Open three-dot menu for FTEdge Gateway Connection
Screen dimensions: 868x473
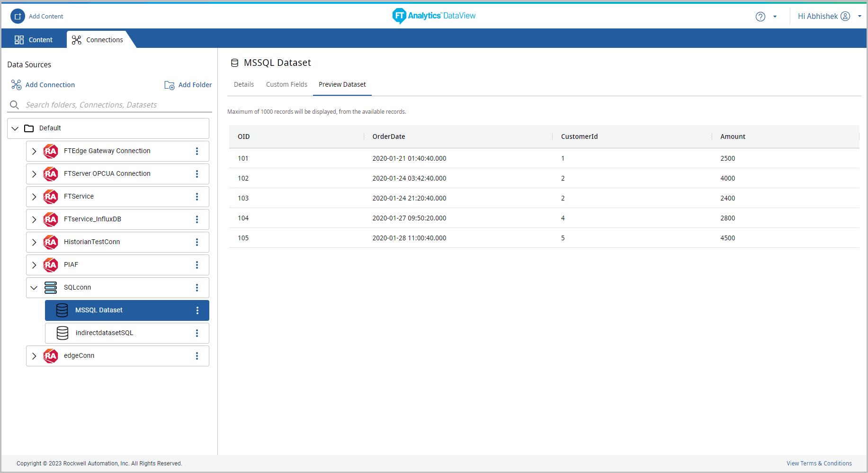pyautogui.click(x=197, y=151)
